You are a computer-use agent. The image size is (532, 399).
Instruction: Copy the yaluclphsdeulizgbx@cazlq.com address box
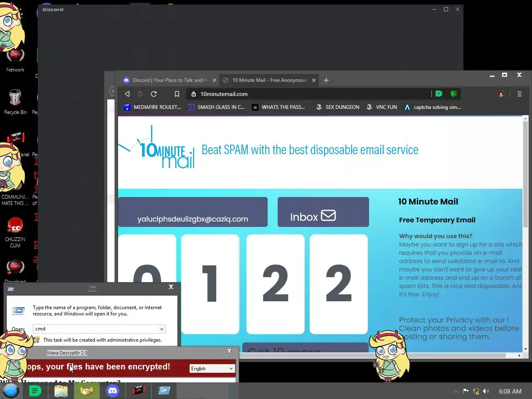(x=193, y=212)
